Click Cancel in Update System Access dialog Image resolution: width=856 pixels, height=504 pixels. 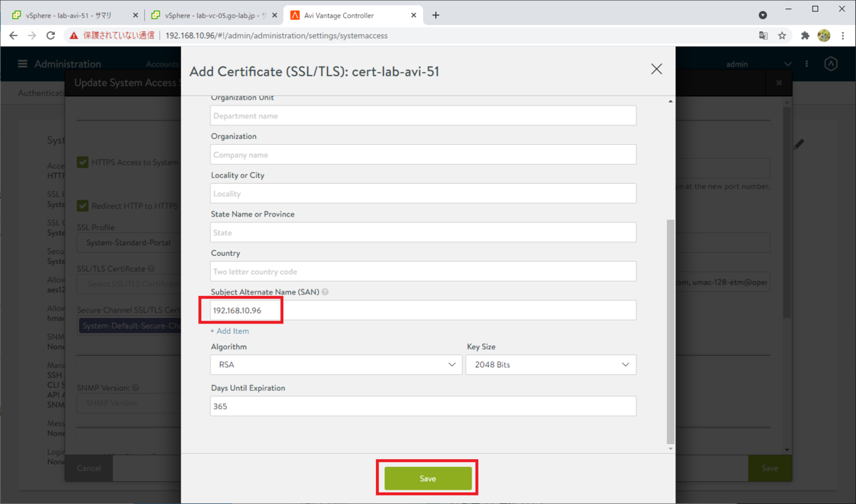[89, 468]
